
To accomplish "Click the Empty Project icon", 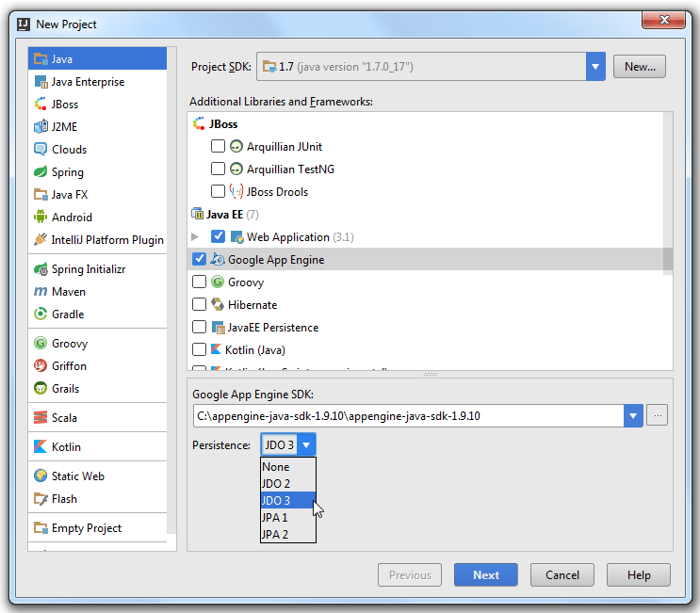I will (x=41, y=528).
